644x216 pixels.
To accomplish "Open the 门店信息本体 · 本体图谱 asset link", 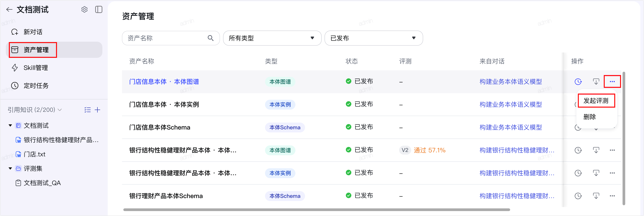I will tap(164, 82).
